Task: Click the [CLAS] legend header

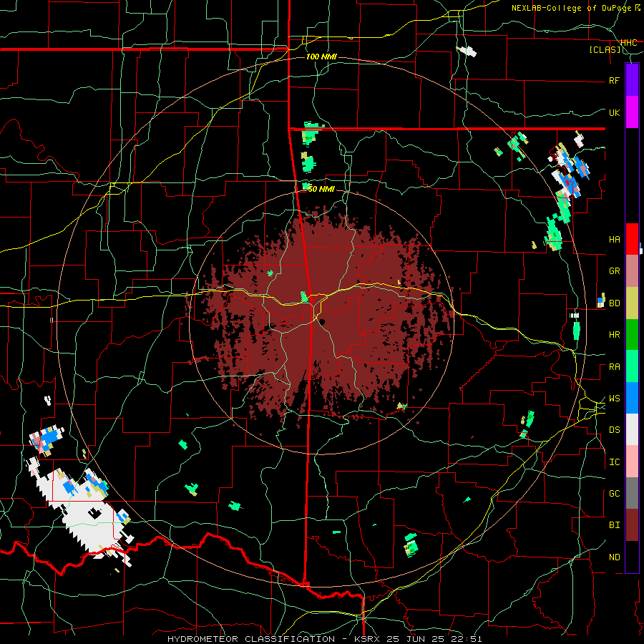Action: pyautogui.click(x=605, y=50)
